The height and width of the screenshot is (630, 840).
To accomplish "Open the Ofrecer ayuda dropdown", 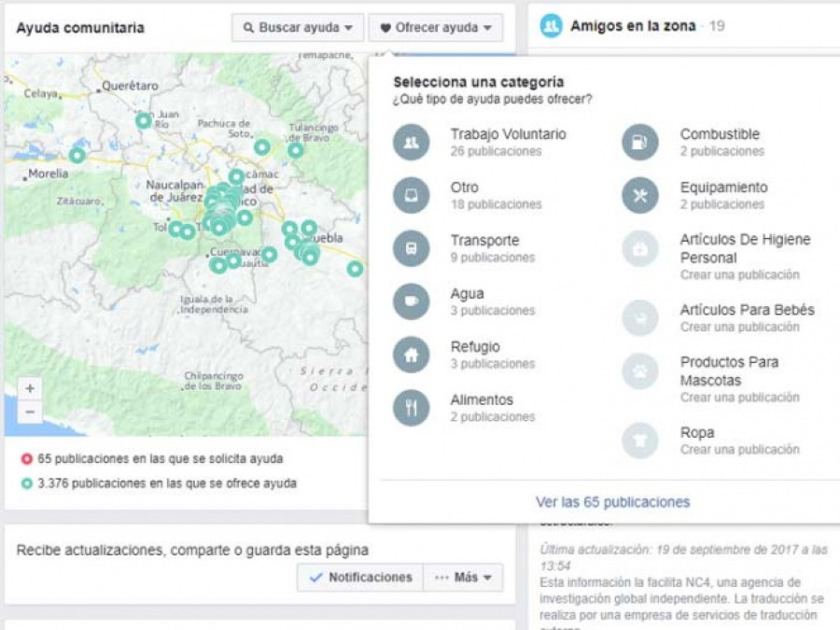I will 436,27.
